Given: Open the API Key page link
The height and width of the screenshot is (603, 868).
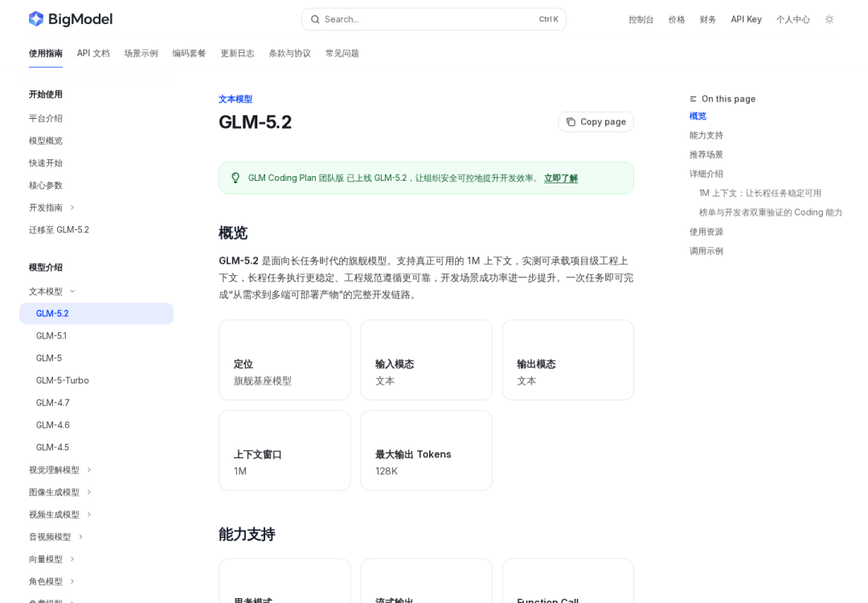Looking at the screenshot, I should point(746,19).
